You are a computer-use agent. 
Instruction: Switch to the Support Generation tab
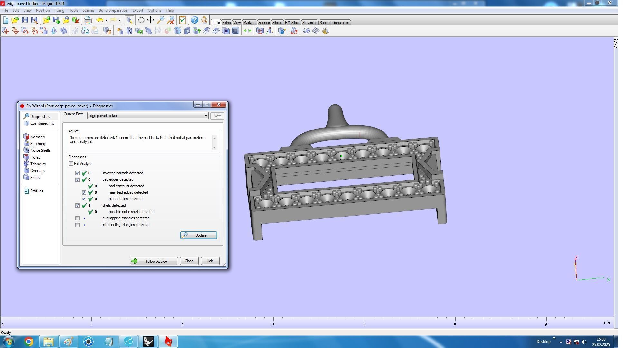334,23
